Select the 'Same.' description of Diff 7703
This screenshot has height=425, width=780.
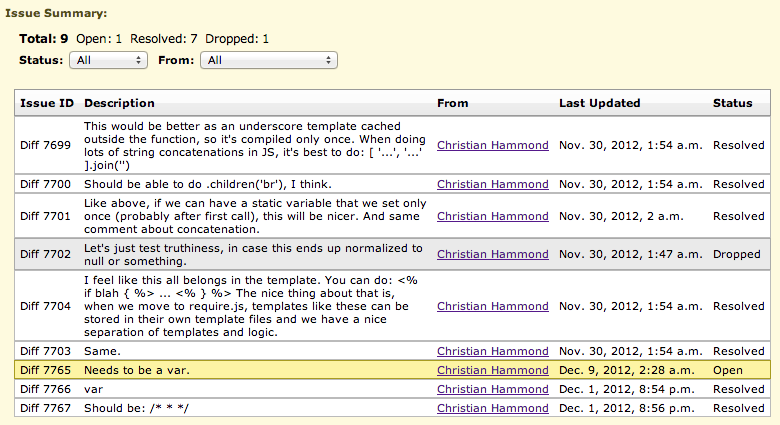(x=102, y=351)
